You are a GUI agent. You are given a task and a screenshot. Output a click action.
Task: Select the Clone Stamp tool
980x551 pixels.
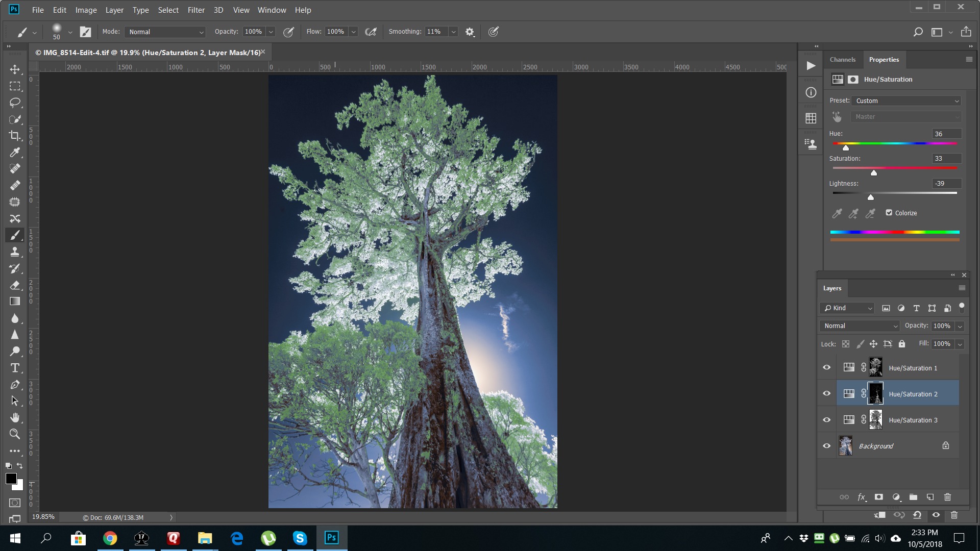(x=15, y=252)
